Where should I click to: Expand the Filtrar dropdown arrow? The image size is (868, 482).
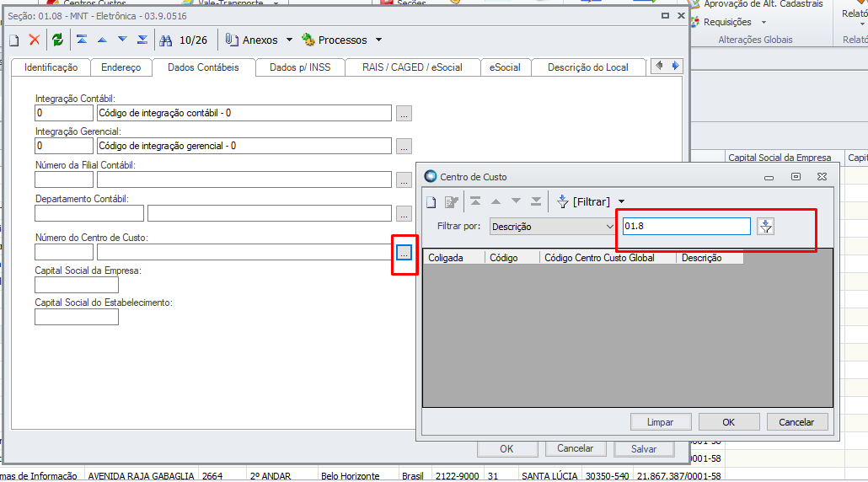[x=621, y=202]
